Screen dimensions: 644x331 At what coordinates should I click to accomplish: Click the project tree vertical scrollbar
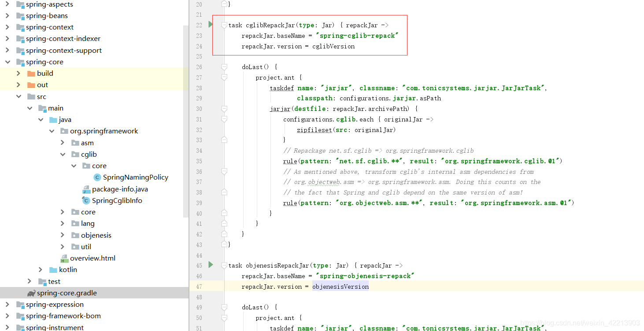point(186,121)
